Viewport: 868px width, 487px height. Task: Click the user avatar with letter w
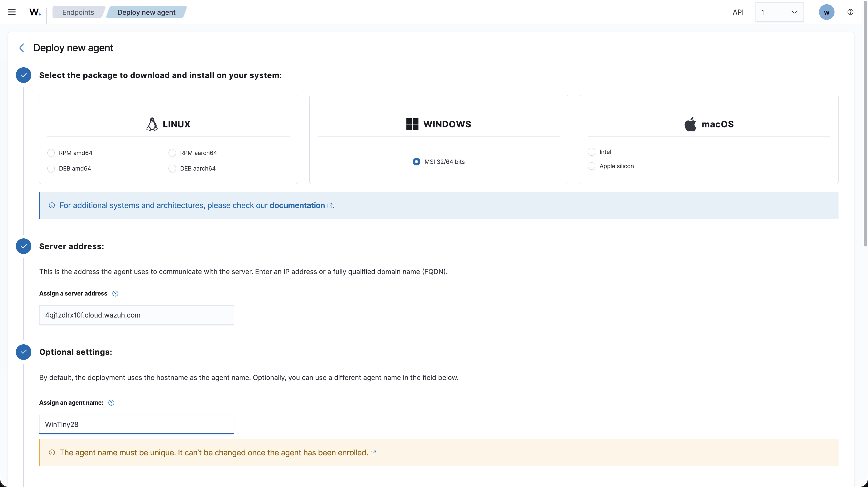coord(826,12)
